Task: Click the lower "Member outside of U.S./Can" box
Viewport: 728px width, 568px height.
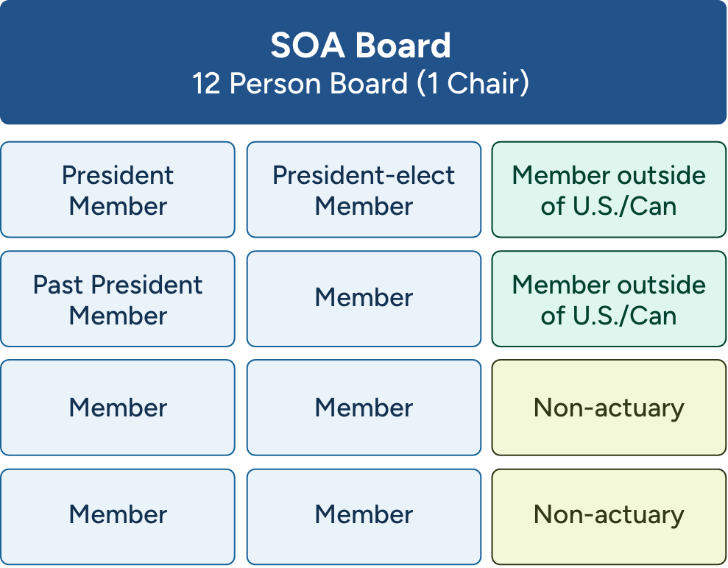Action: 609,299
